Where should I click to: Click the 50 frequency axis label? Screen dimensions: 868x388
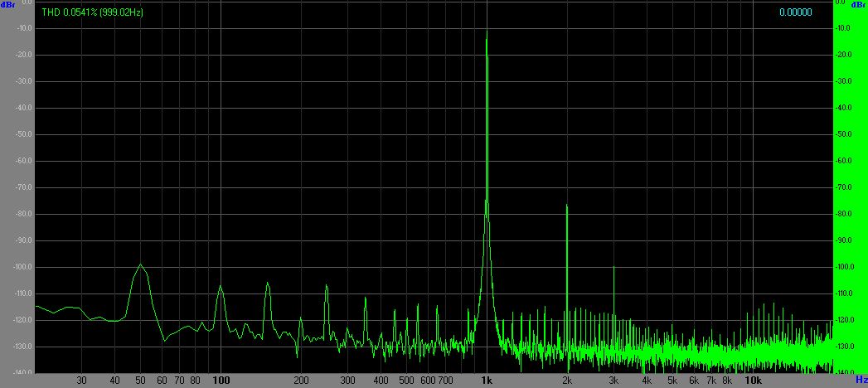(141, 381)
